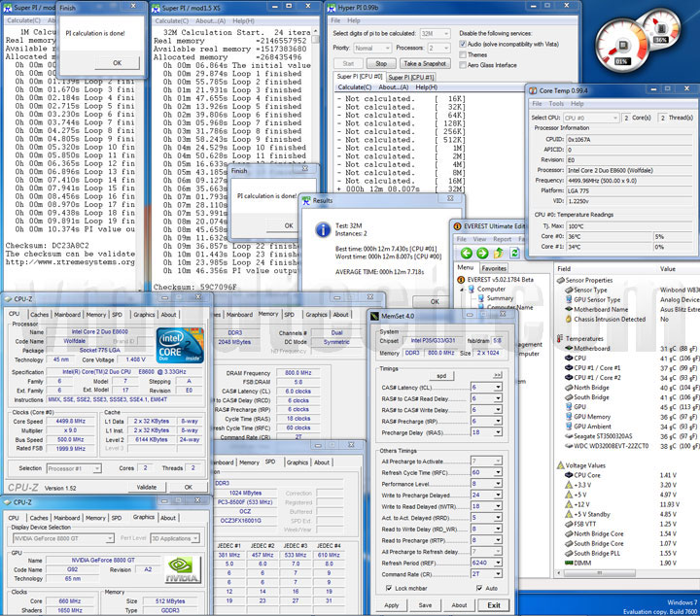
Task: Click the Intel Core 2 Duo logo
Action: (180, 345)
